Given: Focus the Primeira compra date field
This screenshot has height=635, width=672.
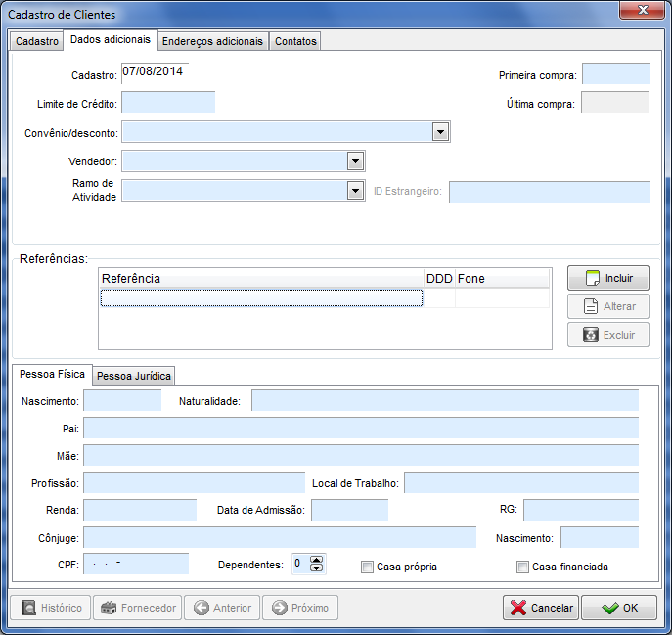Looking at the screenshot, I should 614,74.
